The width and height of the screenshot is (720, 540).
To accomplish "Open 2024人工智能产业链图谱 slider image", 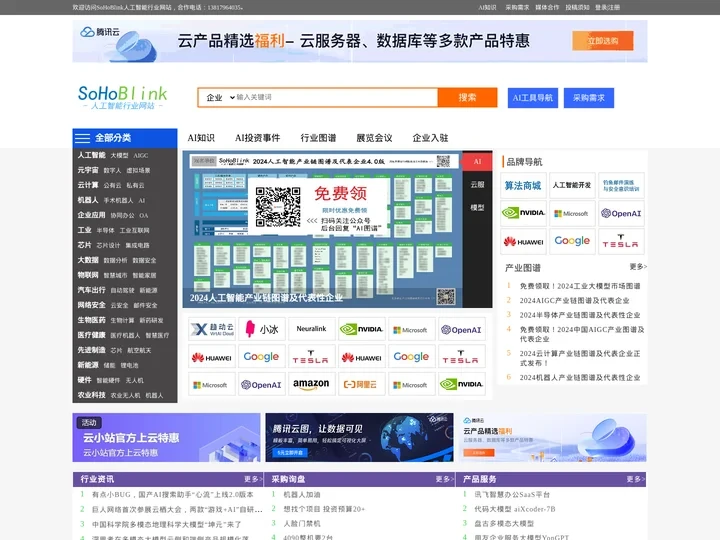I will (322, 229).
